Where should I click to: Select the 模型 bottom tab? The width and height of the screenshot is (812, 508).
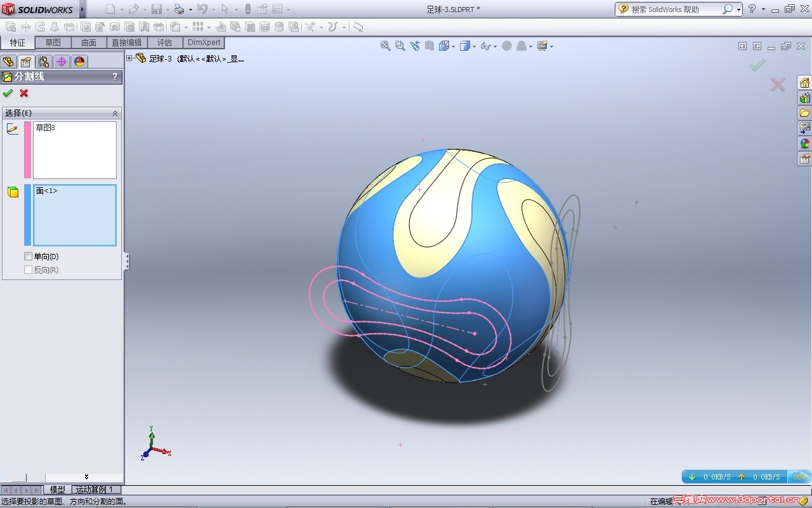58,490
